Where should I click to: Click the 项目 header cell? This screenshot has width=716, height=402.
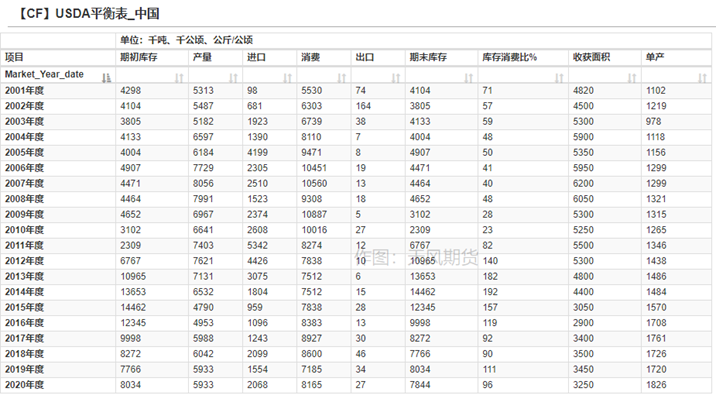tap(58, 57)
